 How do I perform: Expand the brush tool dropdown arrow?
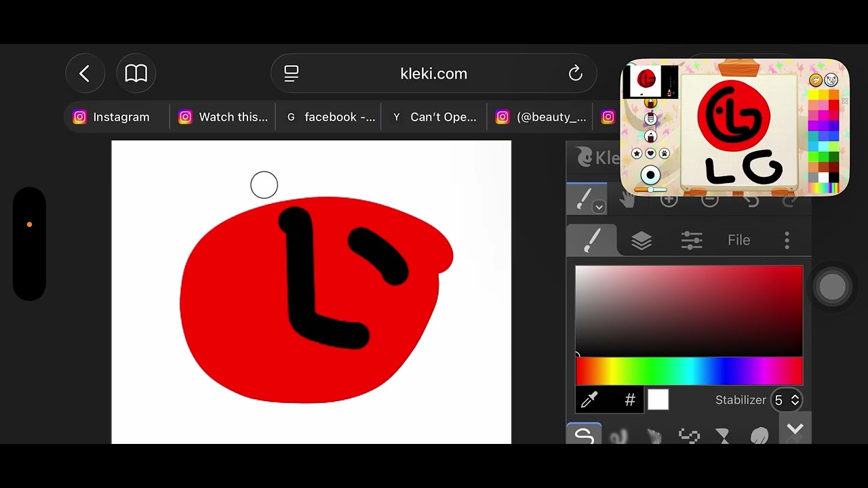click(599, 207)
